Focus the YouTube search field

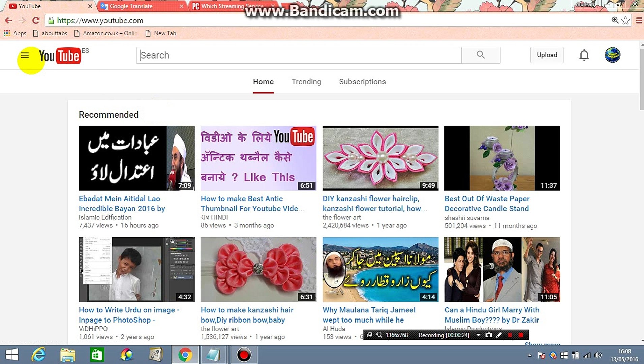(x=299, y=55)
